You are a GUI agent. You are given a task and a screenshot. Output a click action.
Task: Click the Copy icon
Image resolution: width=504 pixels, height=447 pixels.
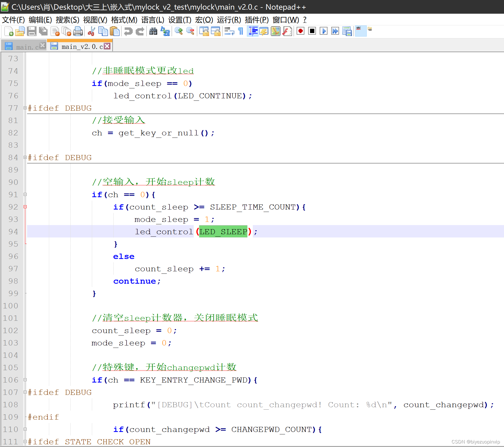point(103,31)
